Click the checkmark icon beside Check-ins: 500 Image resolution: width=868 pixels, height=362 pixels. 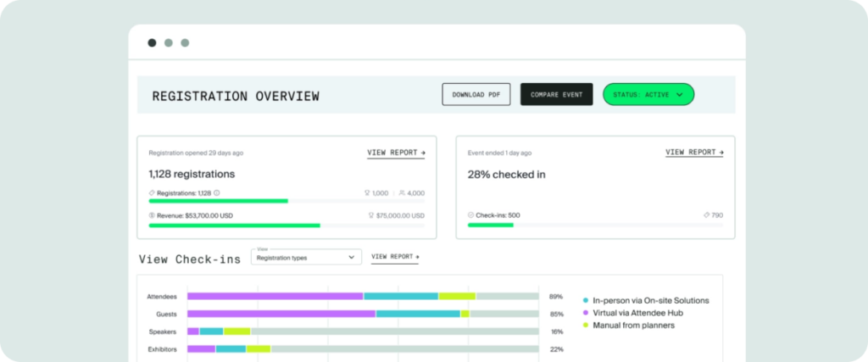coord(470,215)
